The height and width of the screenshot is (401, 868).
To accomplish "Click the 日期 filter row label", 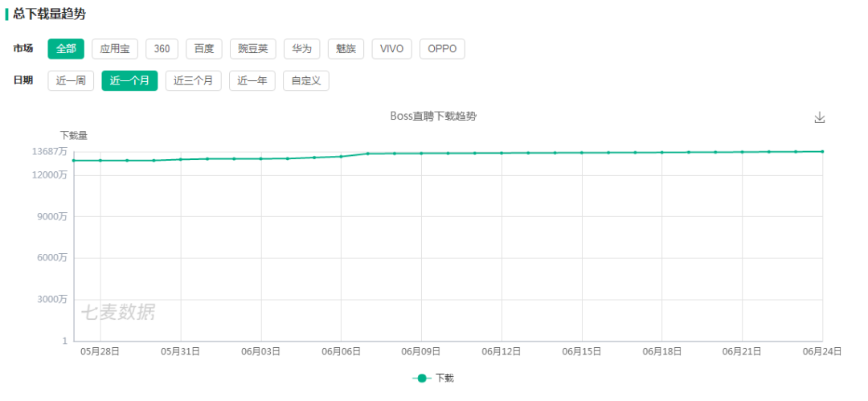I will pos(23,80).
